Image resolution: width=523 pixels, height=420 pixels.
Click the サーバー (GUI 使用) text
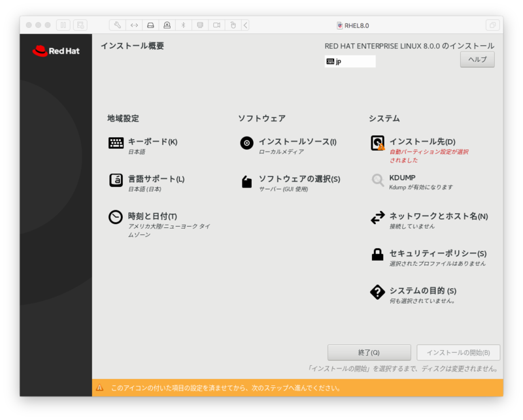(284, 189)
